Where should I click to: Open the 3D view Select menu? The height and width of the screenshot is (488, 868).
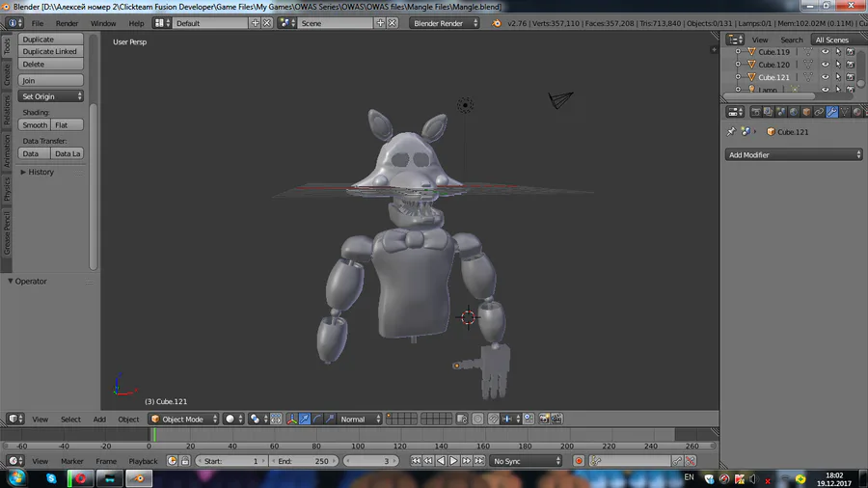point(70,419)
